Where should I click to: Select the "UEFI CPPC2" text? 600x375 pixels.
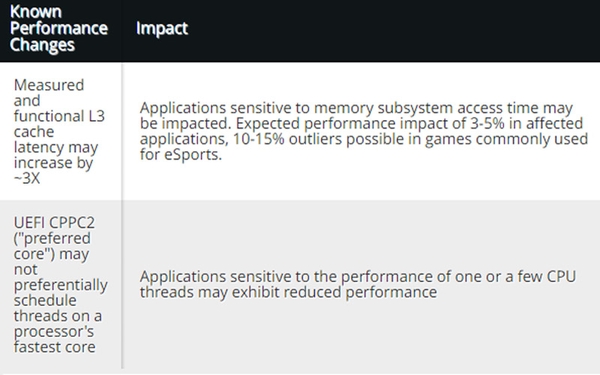click(x=54, y=223)
